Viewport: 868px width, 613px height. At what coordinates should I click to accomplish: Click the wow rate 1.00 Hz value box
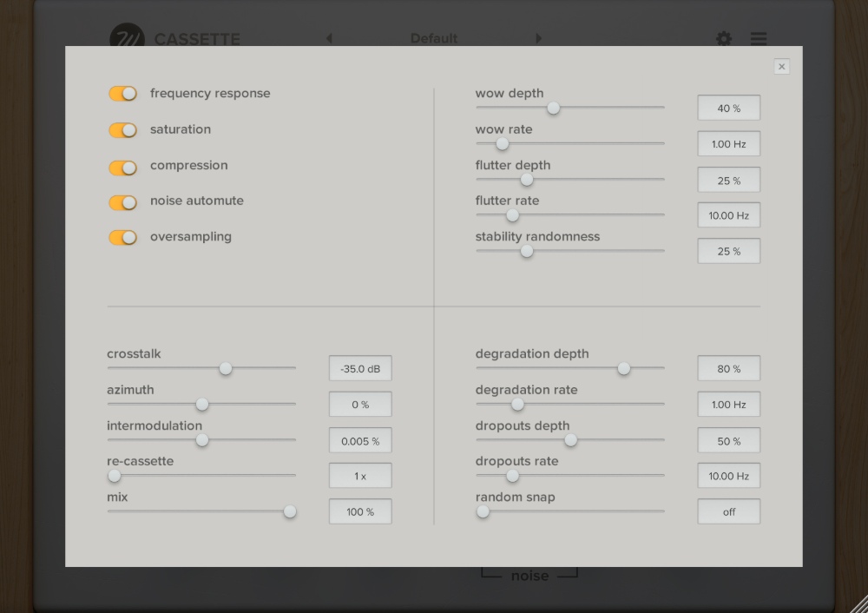pos(728,143)
